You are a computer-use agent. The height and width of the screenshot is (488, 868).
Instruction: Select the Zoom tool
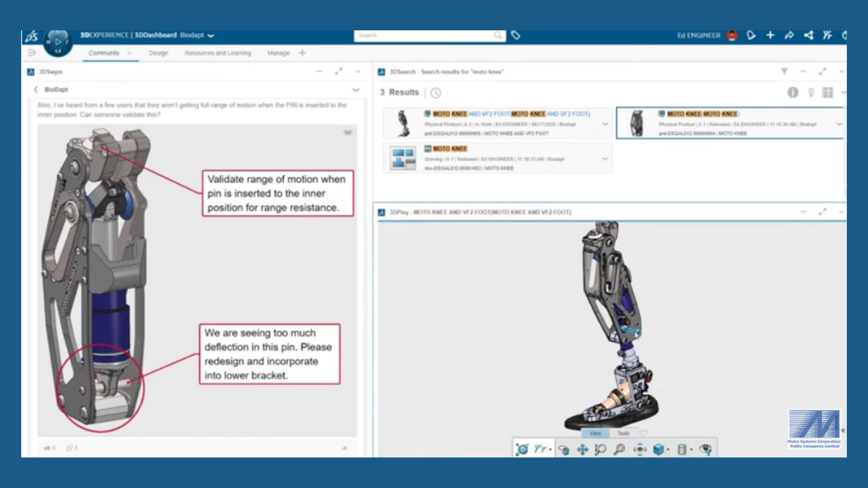click(601, 450)
